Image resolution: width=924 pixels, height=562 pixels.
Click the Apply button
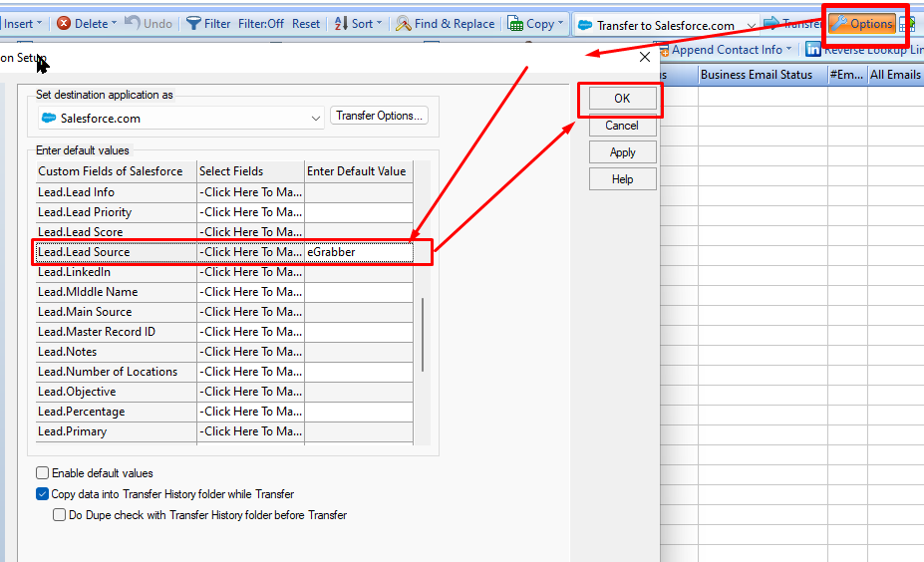click(622, 152)
